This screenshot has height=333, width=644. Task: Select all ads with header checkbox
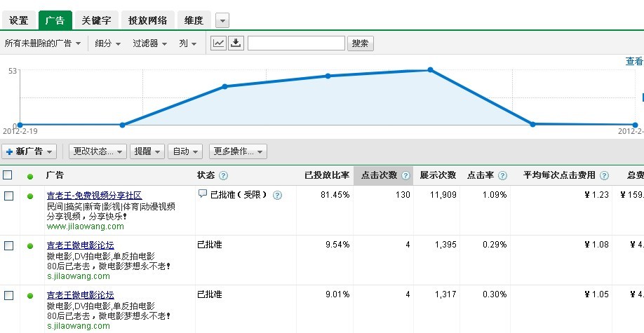coord(8,175)
